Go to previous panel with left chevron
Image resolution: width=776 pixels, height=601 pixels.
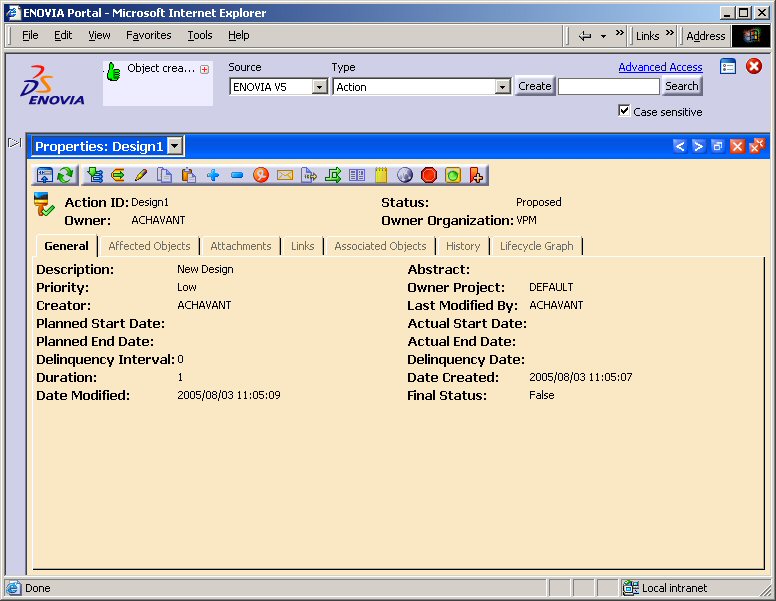point(679,146)
